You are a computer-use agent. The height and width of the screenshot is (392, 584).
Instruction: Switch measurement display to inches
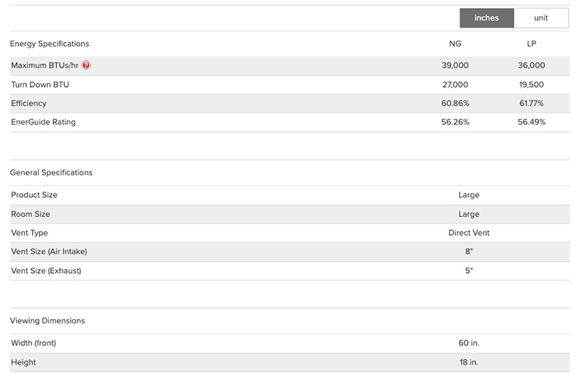click(x=486, y=18)
